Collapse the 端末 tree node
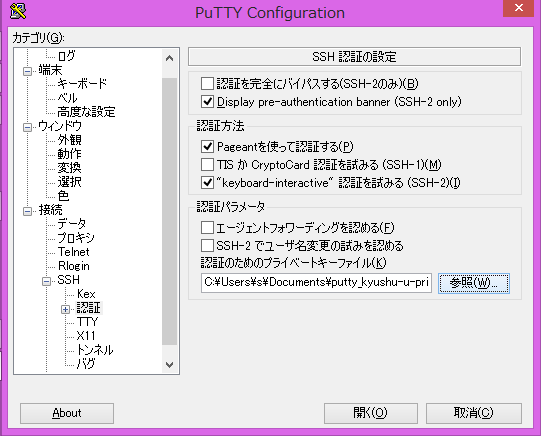The image size is (541, 436). 27,71
